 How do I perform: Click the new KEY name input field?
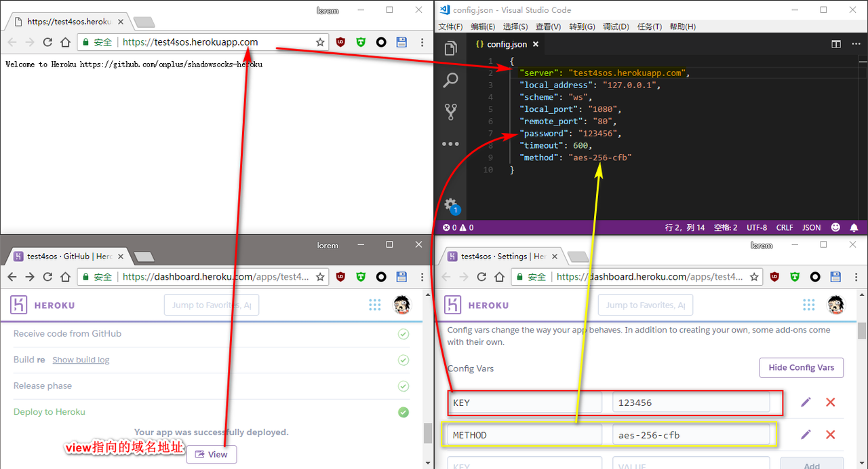(524, 464)
